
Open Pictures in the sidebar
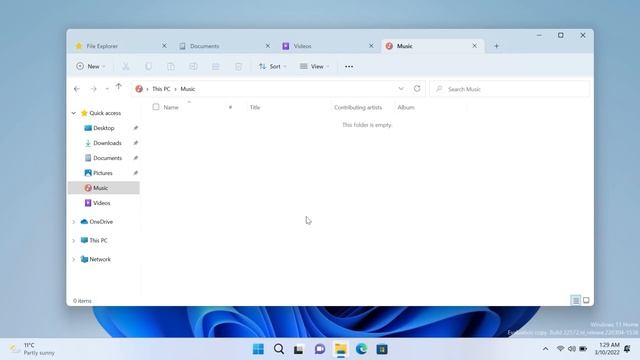(104, 173)
